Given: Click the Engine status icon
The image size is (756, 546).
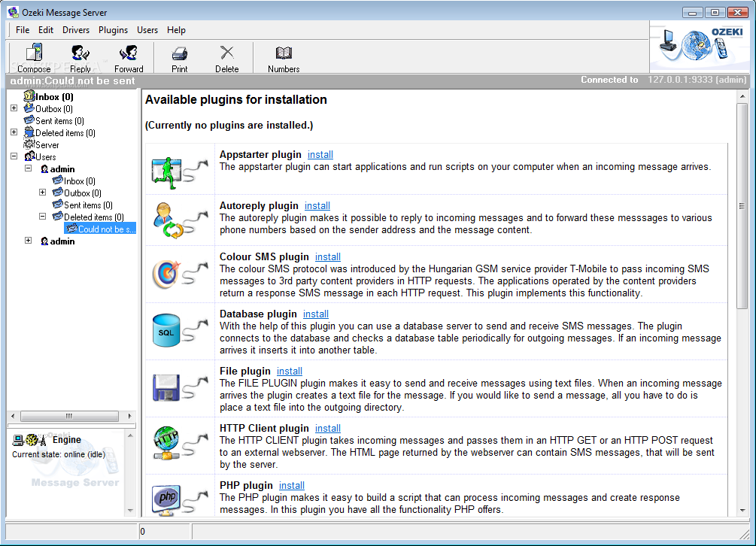Looking at the screenshot, I should pos(29,439).
